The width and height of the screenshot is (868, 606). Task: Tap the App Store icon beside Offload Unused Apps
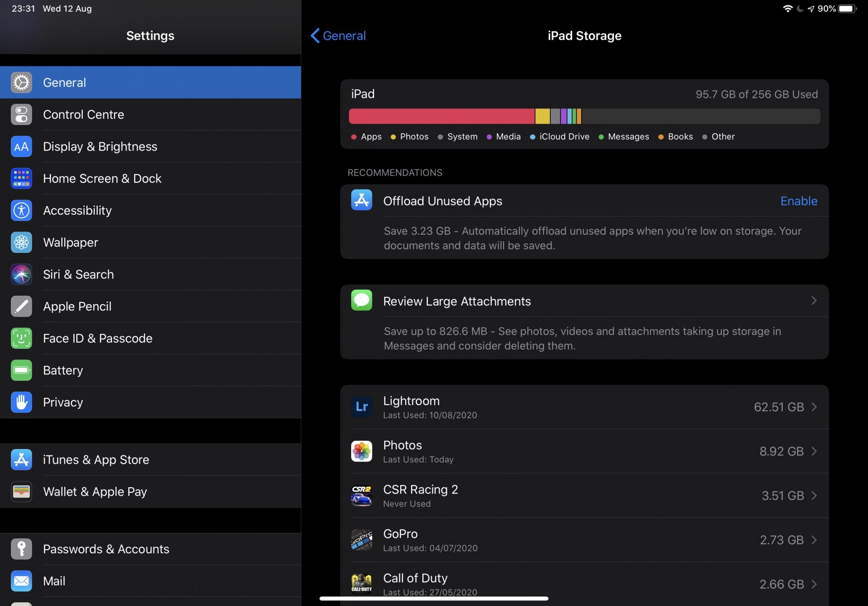point(362,200)
